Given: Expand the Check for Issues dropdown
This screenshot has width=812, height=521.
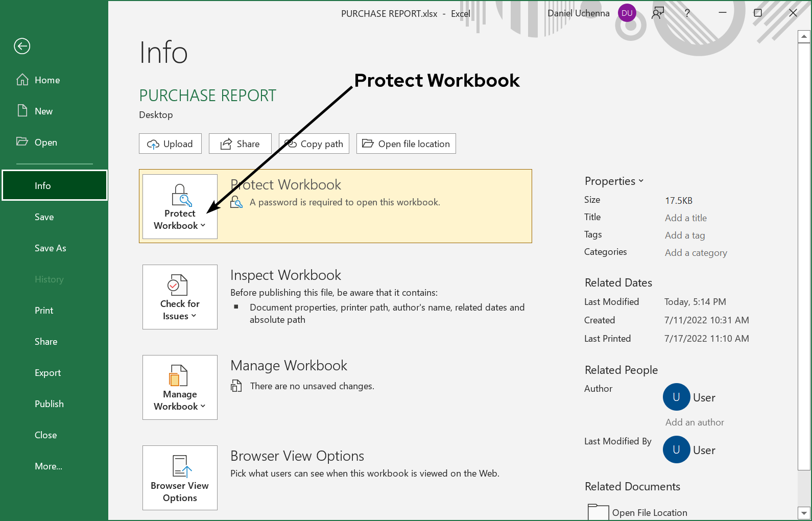Looking at the screenshot, I should tap(180, 297).
